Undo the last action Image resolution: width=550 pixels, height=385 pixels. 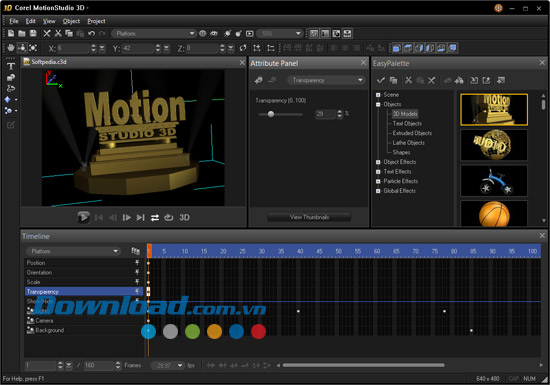[92, 34]
